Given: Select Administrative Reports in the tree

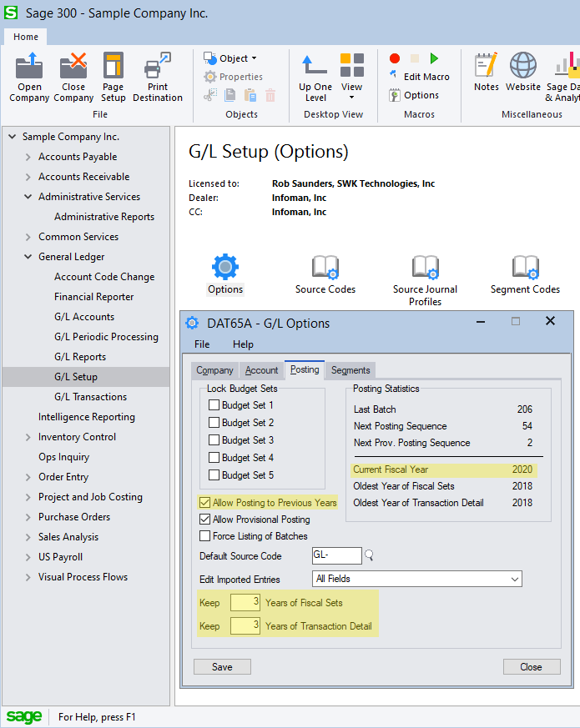Looking at the screenshot, I should click(104, 217).
